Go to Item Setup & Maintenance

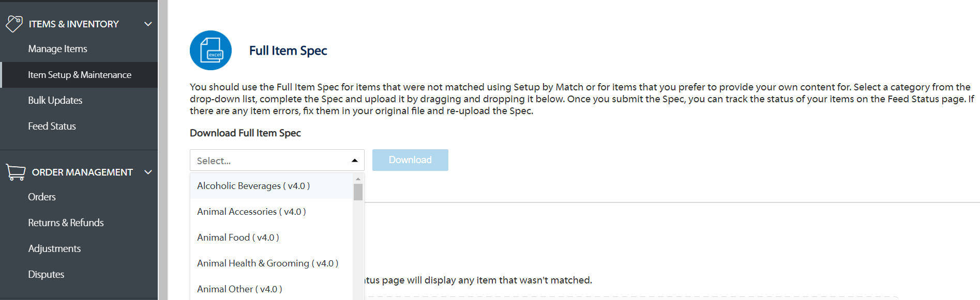point(80,75)
